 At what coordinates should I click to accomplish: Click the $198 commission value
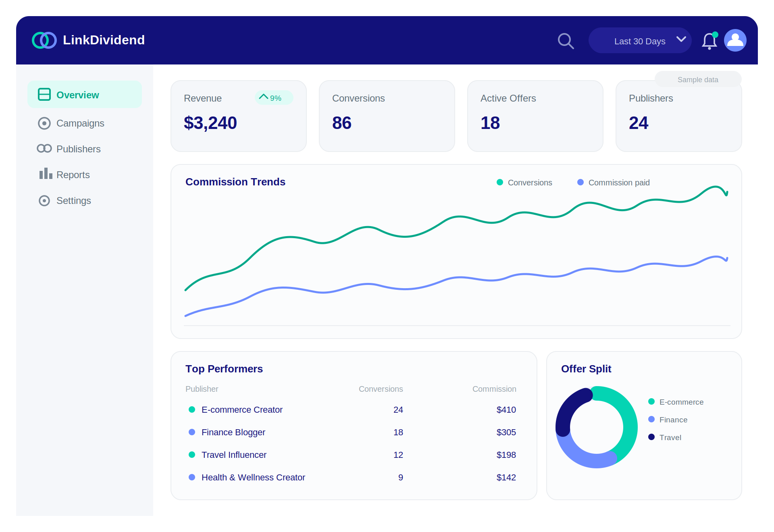(x=506, y=455)
